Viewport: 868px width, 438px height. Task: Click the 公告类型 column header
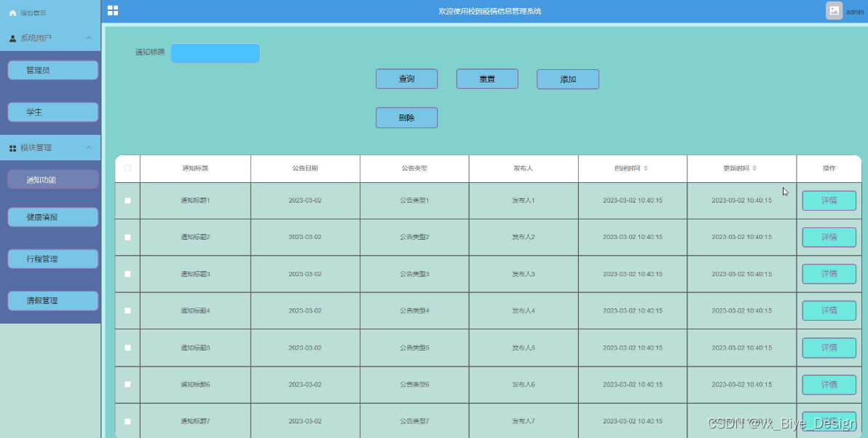pos(414,168)
